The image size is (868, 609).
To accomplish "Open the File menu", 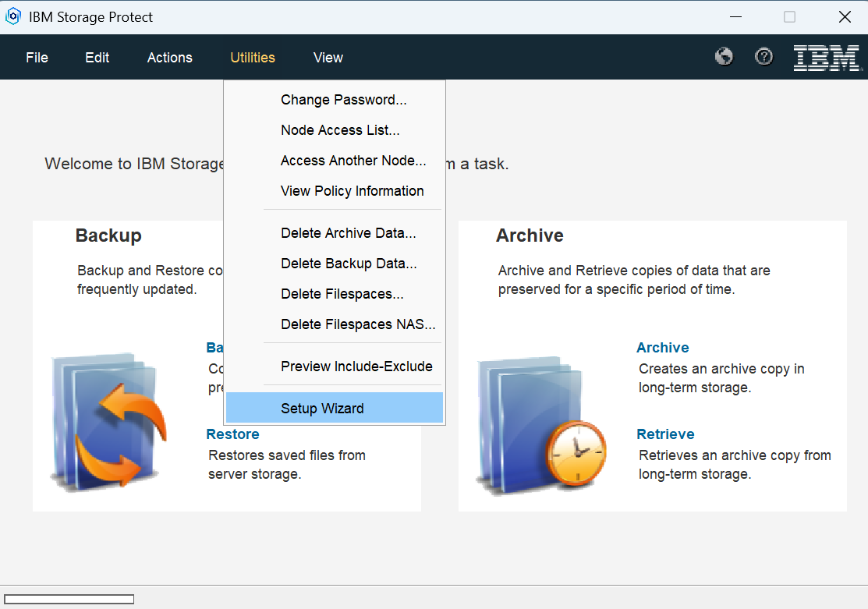I will click(x=37, y=58).
